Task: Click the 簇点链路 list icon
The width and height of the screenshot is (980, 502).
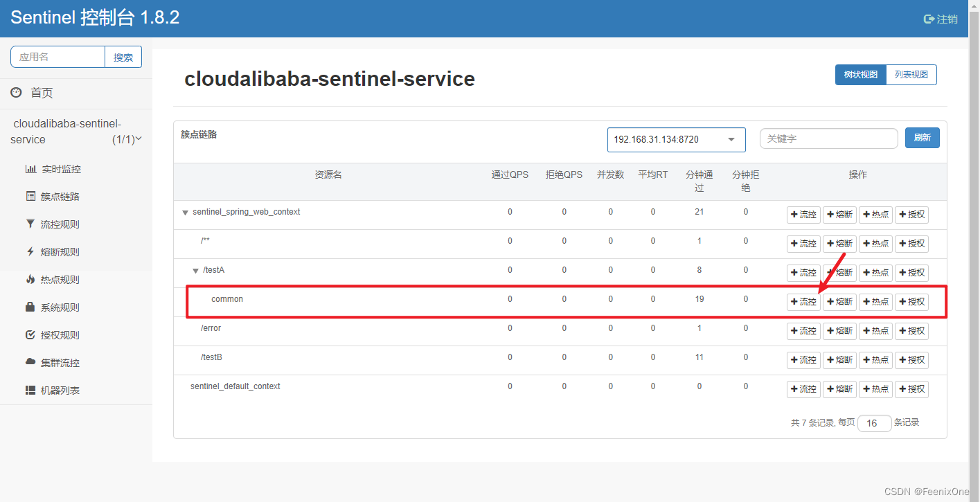Action: tap(30, 197)
